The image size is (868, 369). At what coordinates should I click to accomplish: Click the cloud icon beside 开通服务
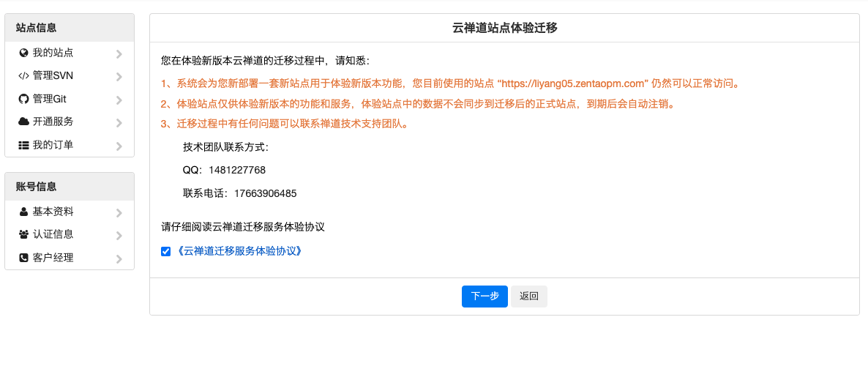click(23, 122)
